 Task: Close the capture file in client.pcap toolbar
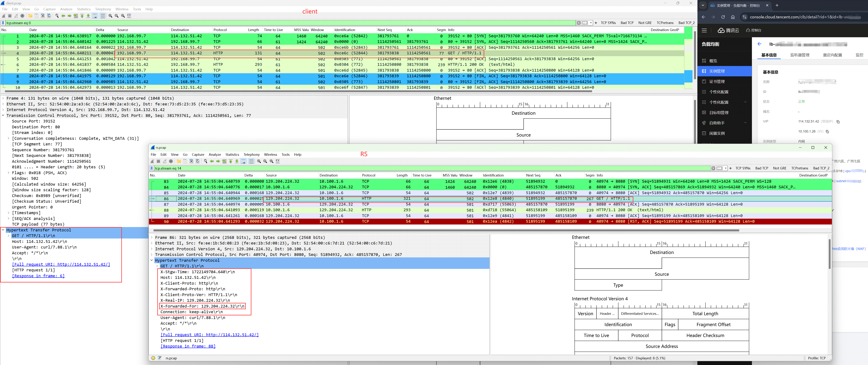tap(43, 16)
